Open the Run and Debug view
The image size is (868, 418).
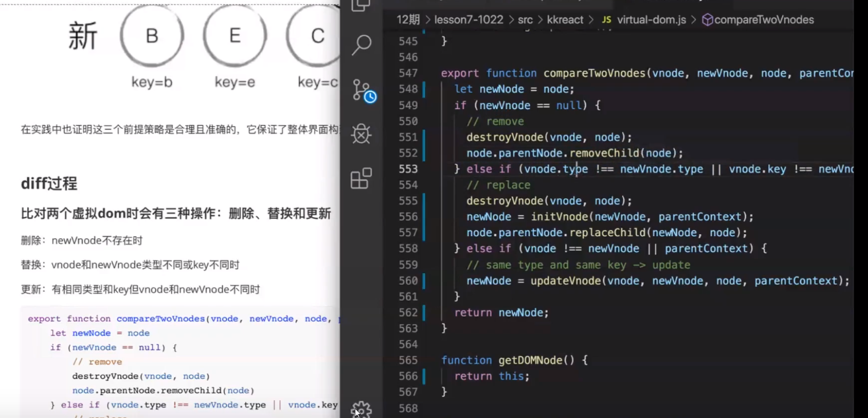coord(362,134)
